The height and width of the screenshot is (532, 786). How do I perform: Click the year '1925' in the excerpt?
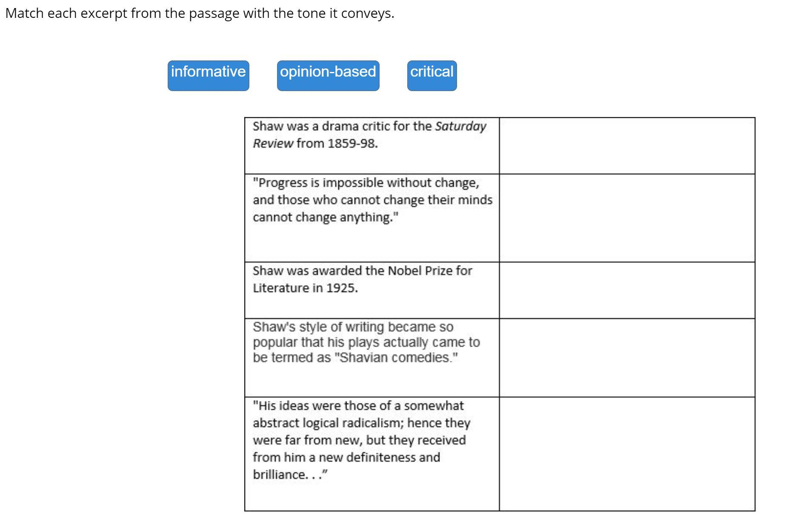pyautogui.click(x=340, y=289)
